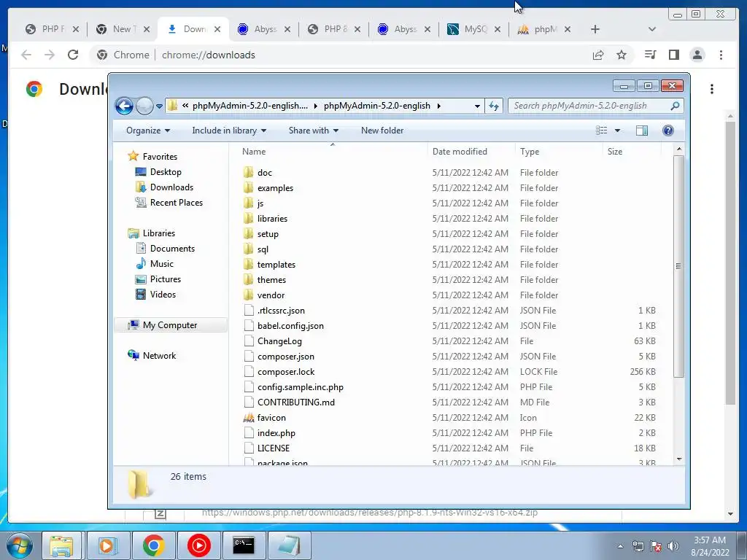
Task: Open Windows Start menu orb
Action: [20, 545]
